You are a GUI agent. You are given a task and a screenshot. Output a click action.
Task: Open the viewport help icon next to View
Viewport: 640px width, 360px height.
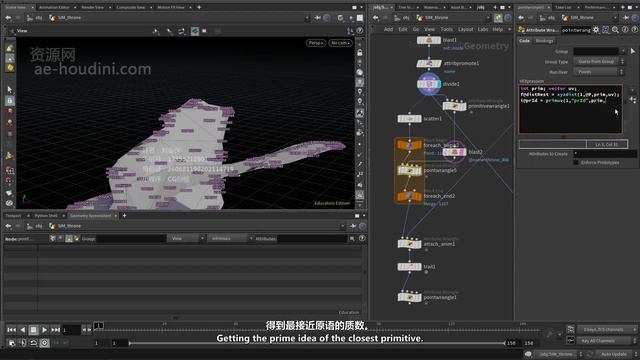[360, 31]
